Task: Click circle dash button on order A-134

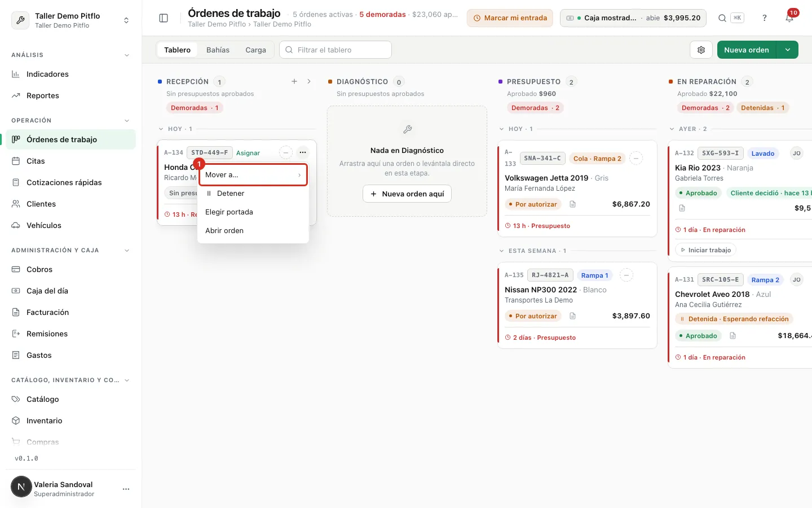Action: pyautogui.click(x=286, y=152)
